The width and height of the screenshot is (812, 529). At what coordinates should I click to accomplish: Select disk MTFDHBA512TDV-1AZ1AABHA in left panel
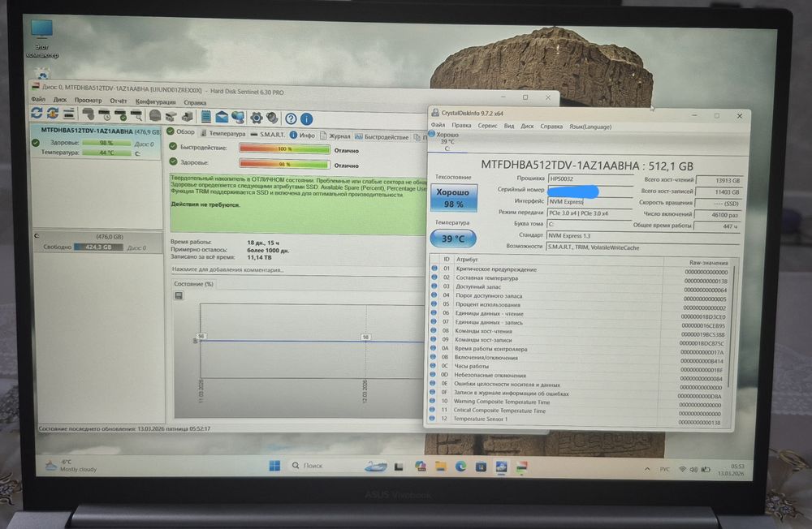pyautogui.click(x=97, y=142)
